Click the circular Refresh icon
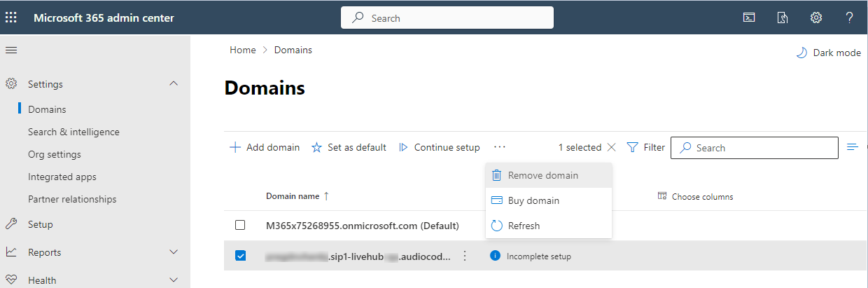Screen dimensions: 868x288 pyautogui.click(x=497, y=226)
